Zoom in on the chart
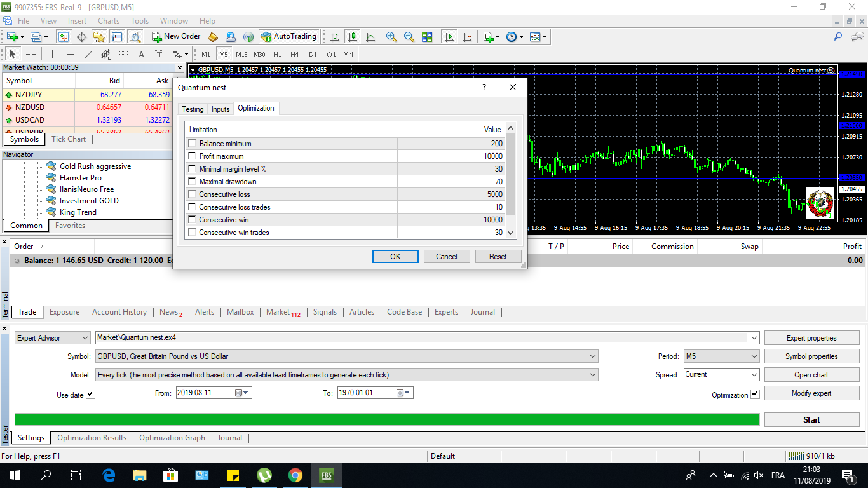 [x=391, y=37]
